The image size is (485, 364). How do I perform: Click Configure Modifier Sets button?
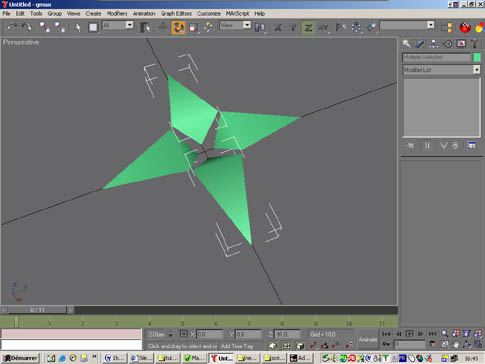click(x=471, y=146)
